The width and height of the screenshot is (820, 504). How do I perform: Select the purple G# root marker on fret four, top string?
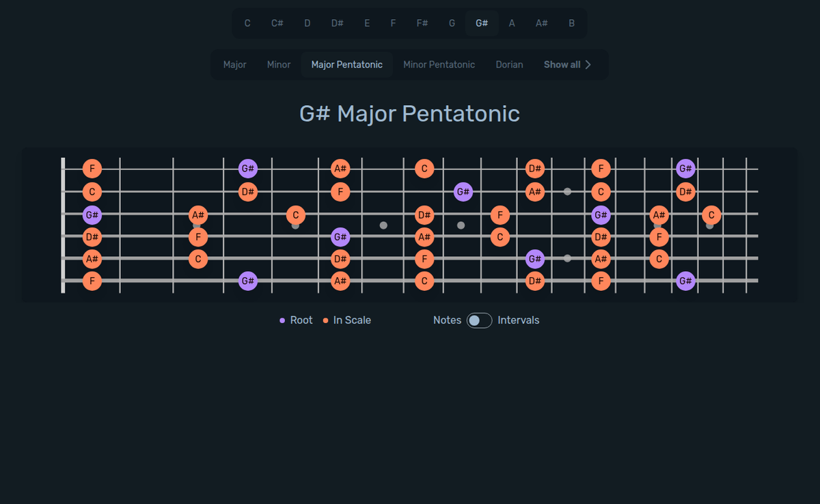(x=247, y=169)
